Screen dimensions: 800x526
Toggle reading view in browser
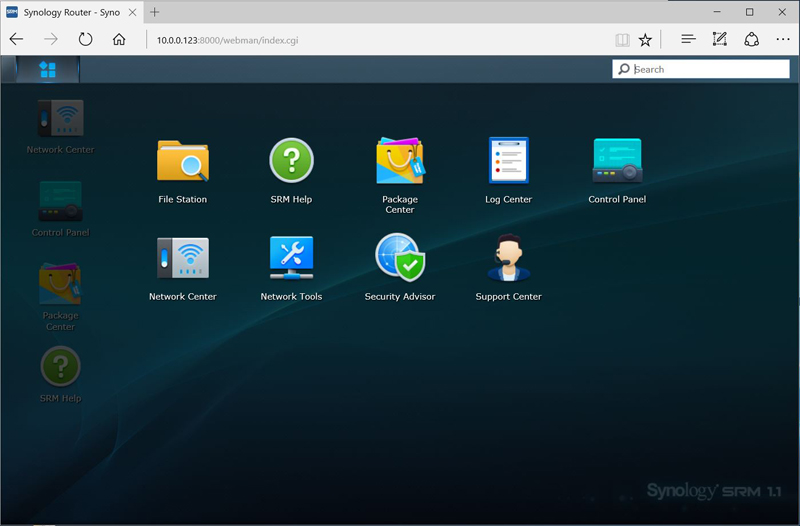click(x=622, y=40)
